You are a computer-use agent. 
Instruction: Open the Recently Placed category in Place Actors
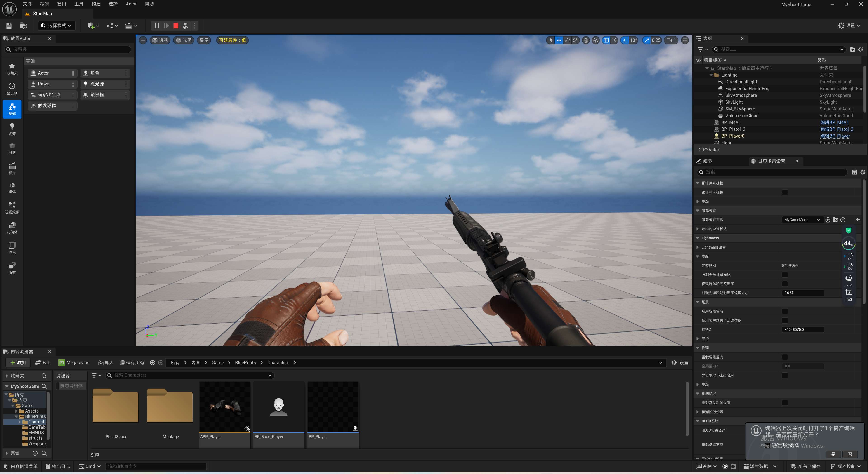(12, 89)
